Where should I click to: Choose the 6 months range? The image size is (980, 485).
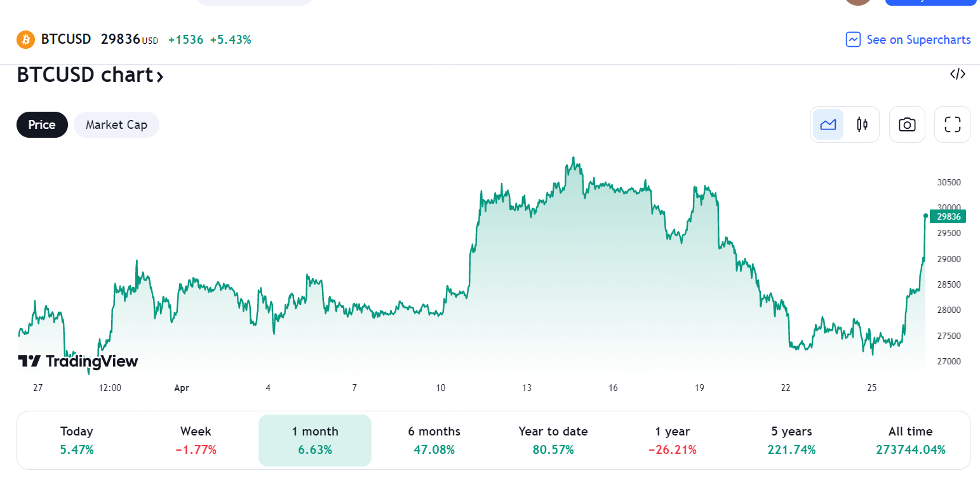pyautogui.click(x=434, y=441)
